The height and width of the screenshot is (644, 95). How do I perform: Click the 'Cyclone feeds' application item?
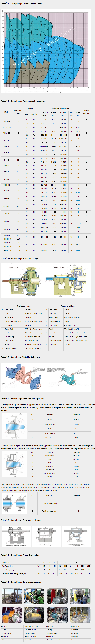pos(74,627)
